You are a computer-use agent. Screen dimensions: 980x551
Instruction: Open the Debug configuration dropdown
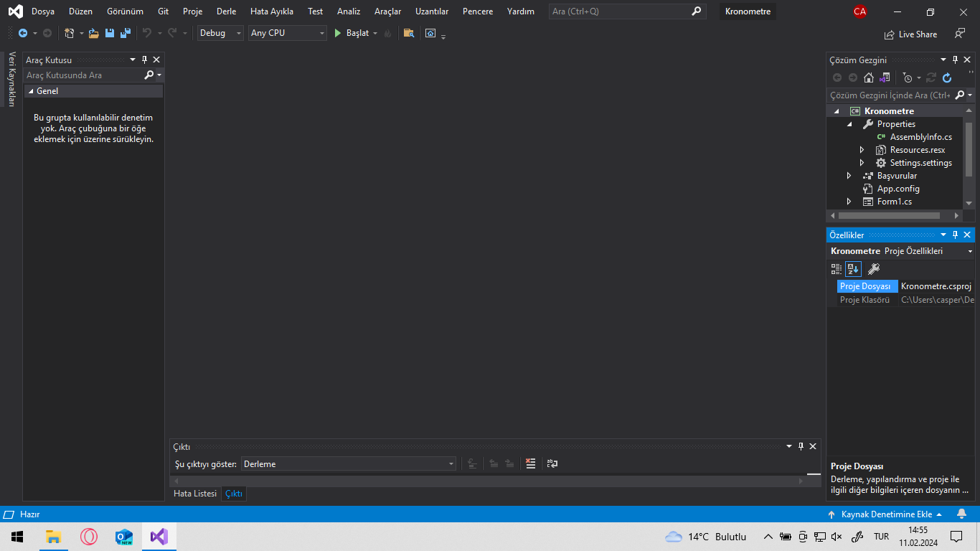coord(220,33)
